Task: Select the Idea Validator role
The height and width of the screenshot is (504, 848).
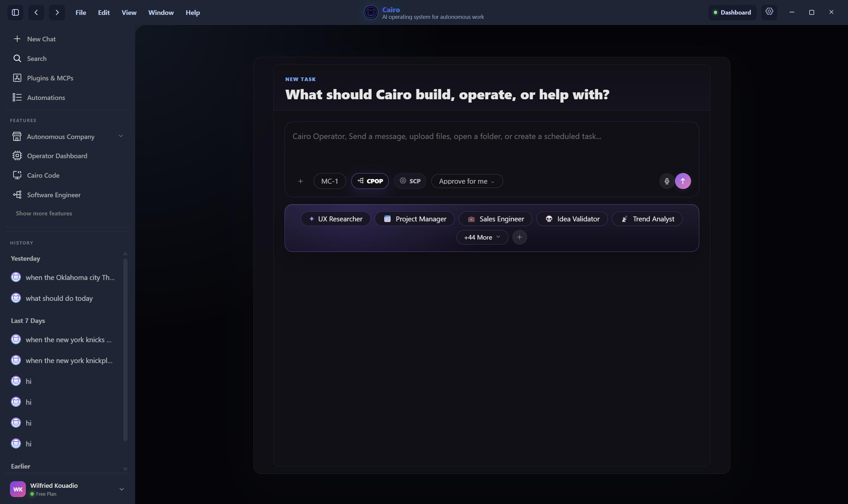Action: coord(572,219)
